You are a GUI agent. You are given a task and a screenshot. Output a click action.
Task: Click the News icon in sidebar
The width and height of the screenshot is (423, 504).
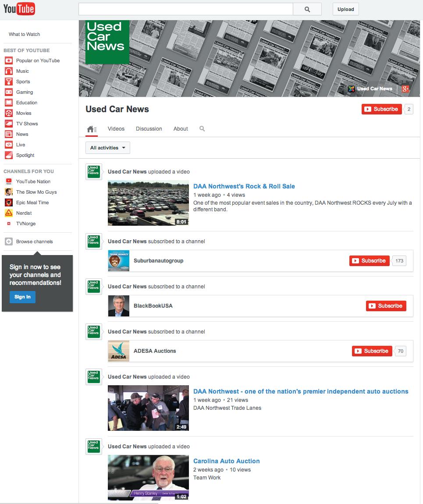[x=9, y=134]
